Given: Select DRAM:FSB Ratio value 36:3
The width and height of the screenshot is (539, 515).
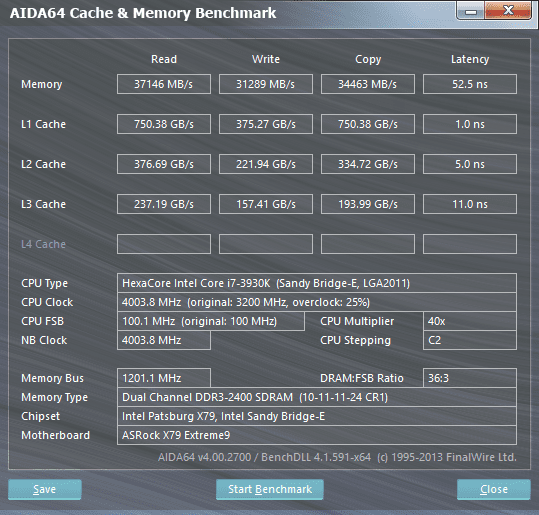Looking at the screenshot, I should (x=470, y=378).
